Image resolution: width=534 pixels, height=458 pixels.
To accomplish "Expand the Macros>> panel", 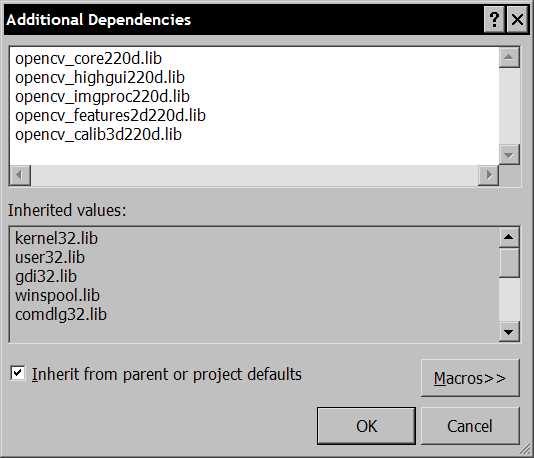I will 470,378.
